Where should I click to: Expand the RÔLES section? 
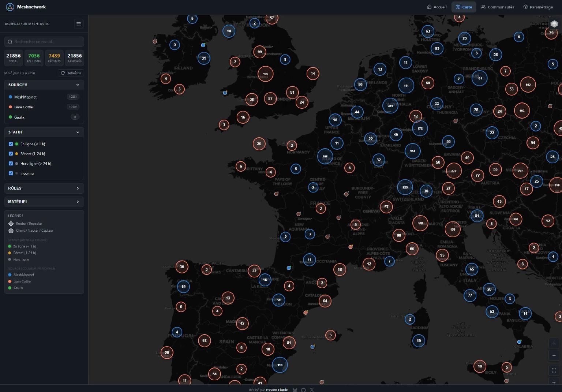44,188
